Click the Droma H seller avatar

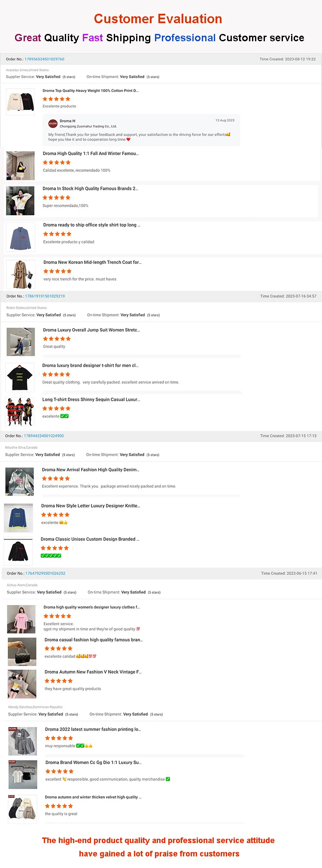[53, 123]
